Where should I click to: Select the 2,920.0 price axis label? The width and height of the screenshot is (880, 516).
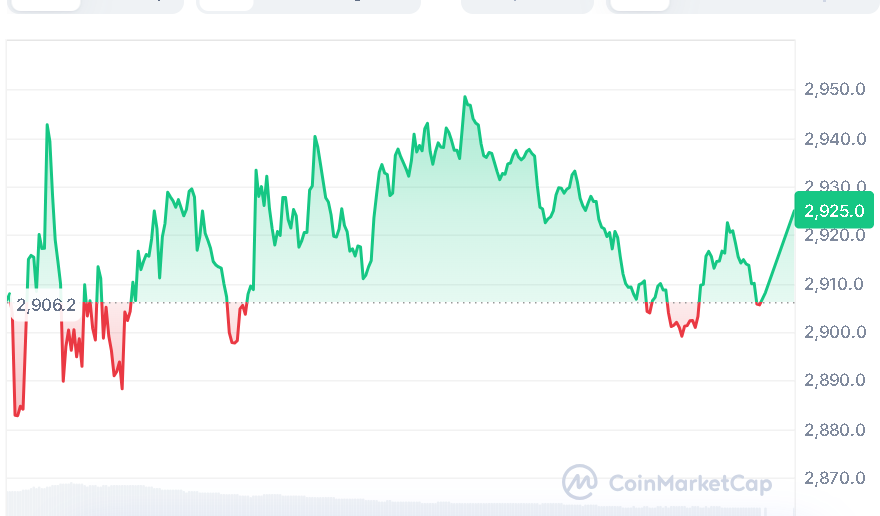tap(834, 236)
